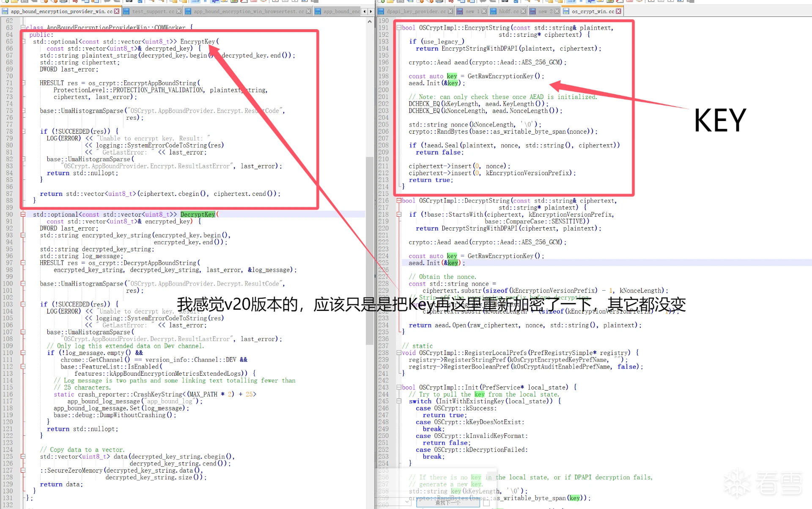Close the test_support.cc tab with its X icon
Screen dimensions: 812x509
[x=179, y=11]
